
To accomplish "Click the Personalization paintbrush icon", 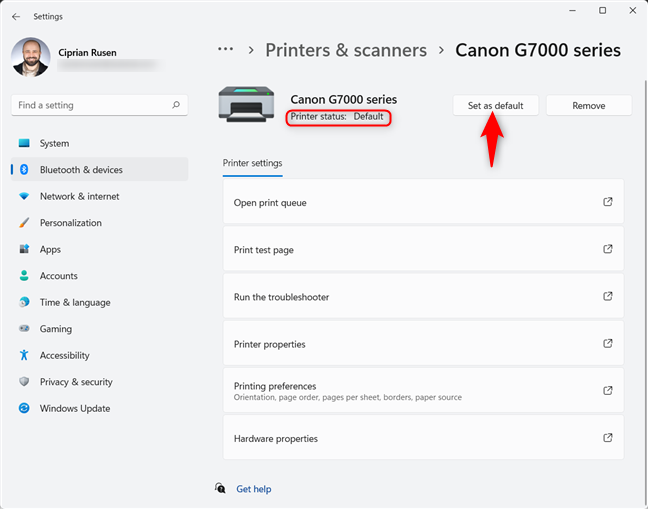I will [24, 223].
